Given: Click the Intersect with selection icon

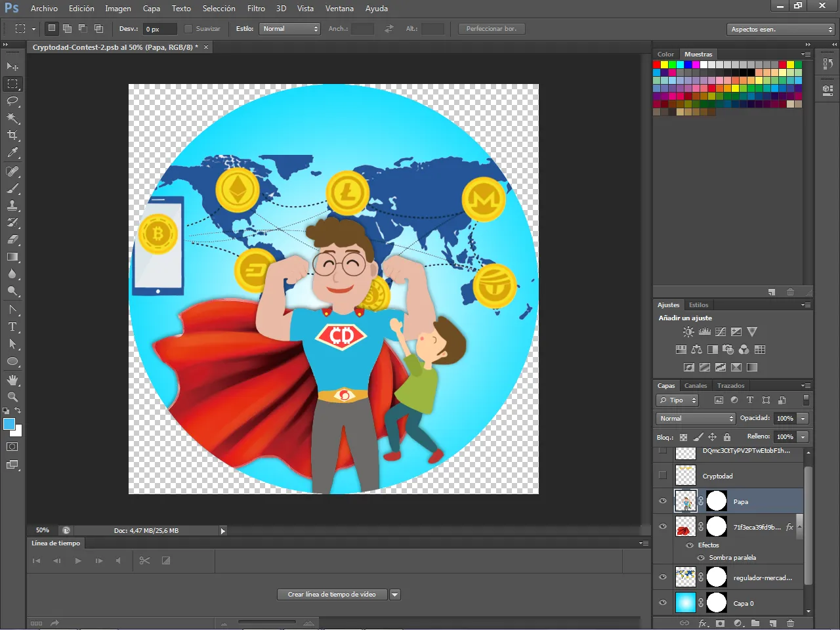Looking at the screenshot, I should (x=98, y=29).
